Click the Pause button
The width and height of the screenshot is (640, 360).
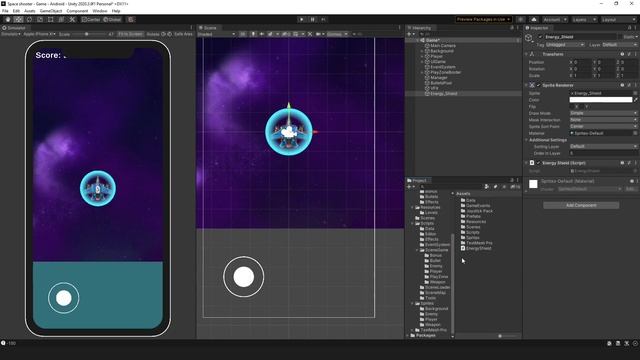coord(313,19)
